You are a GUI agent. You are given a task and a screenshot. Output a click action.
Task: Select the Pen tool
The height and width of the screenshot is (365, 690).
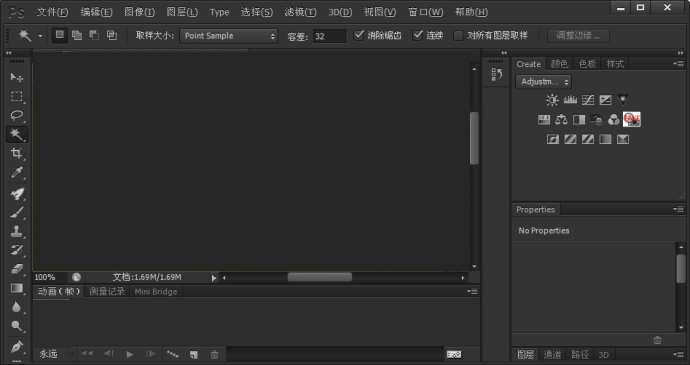tap(17, 347)
